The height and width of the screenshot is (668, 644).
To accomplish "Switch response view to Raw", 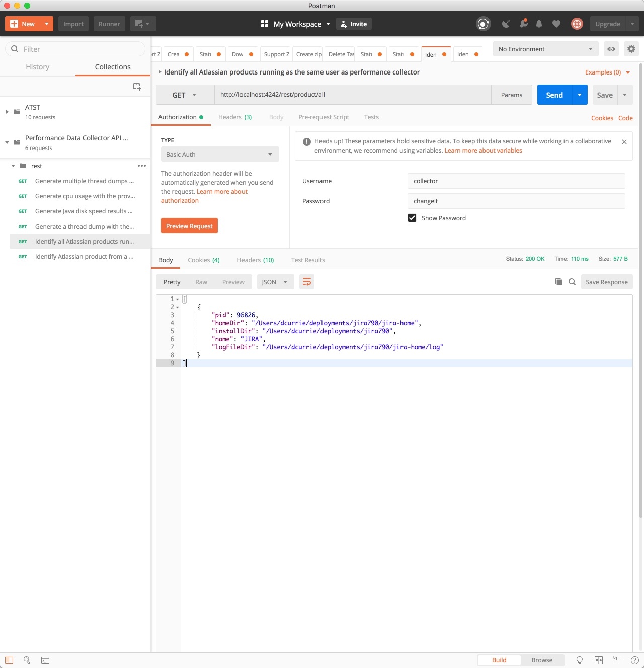I will click(x=201, y=282).
